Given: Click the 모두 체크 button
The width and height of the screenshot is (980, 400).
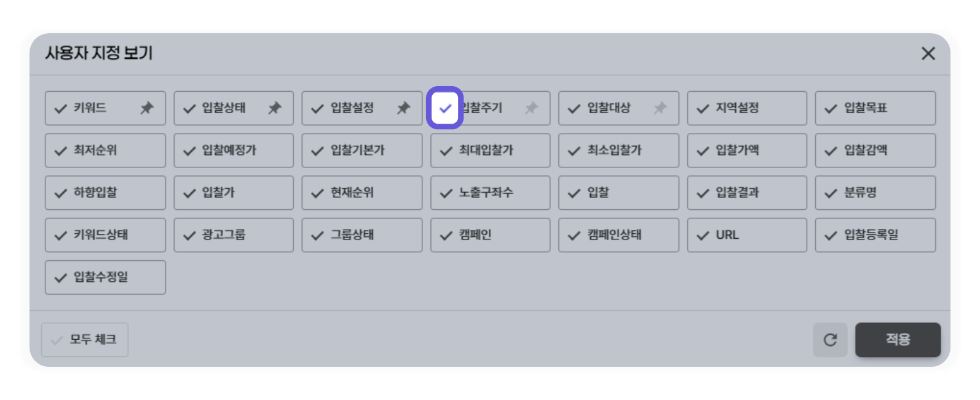Looking at the screenshot, I should [85, 340].
